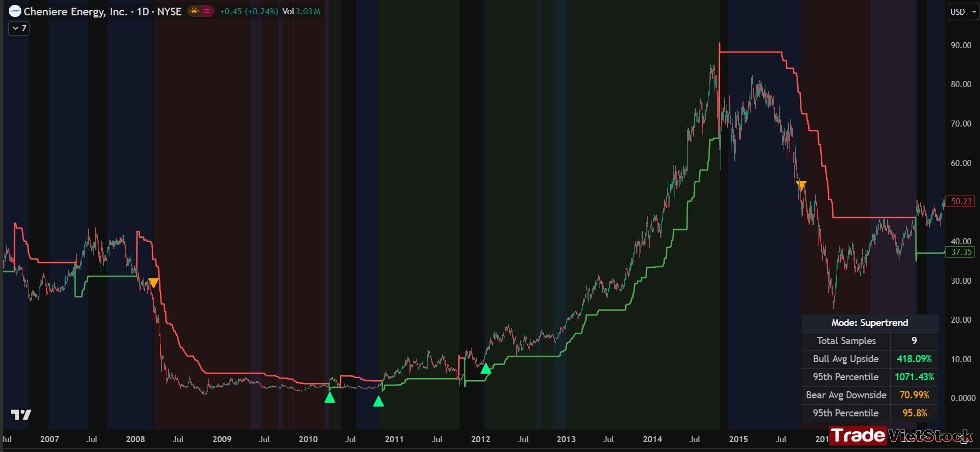Click the 10.00 price axis label
This screenshot has height=452, width=980.
[x=961, y=359]
